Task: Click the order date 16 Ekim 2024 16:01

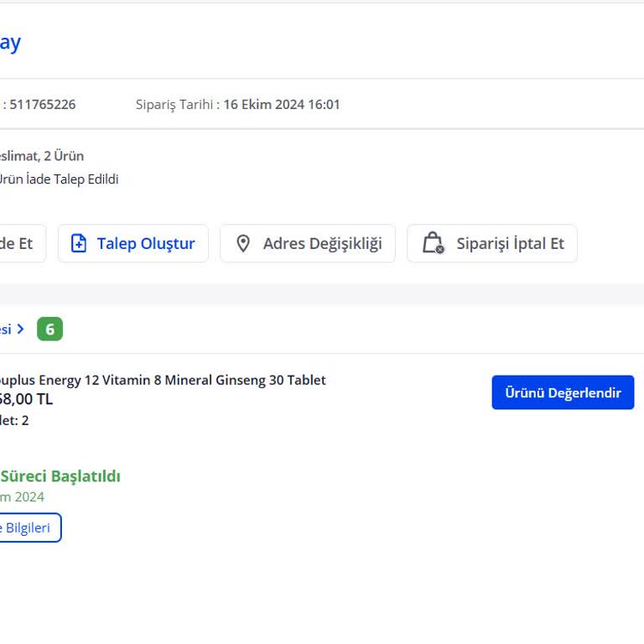Action: tap(281, 105)
